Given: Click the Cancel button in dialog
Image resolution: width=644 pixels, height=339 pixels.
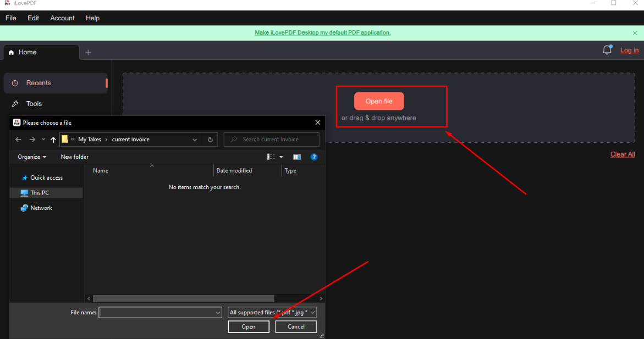Looking at the screenshot, I should pyautogui.click(x=296, y=327).
